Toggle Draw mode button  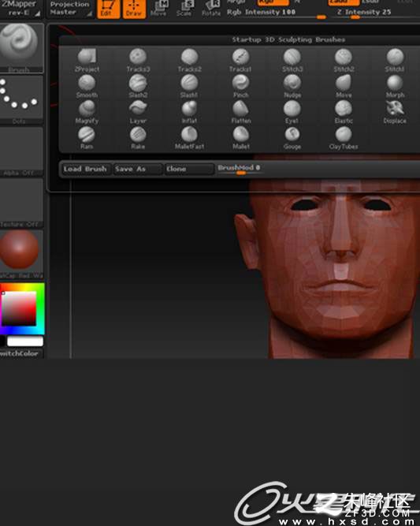[134, 9]
